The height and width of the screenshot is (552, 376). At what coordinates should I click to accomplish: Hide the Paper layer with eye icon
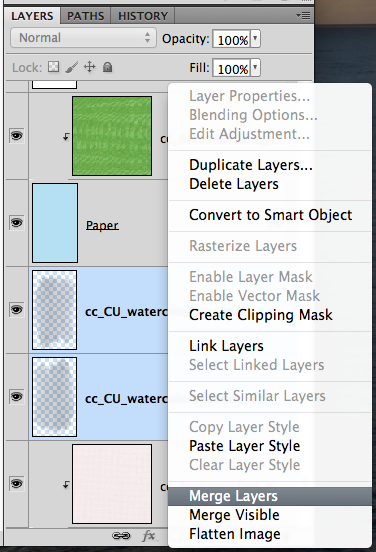pyautogui.click(x=17, y=222)
